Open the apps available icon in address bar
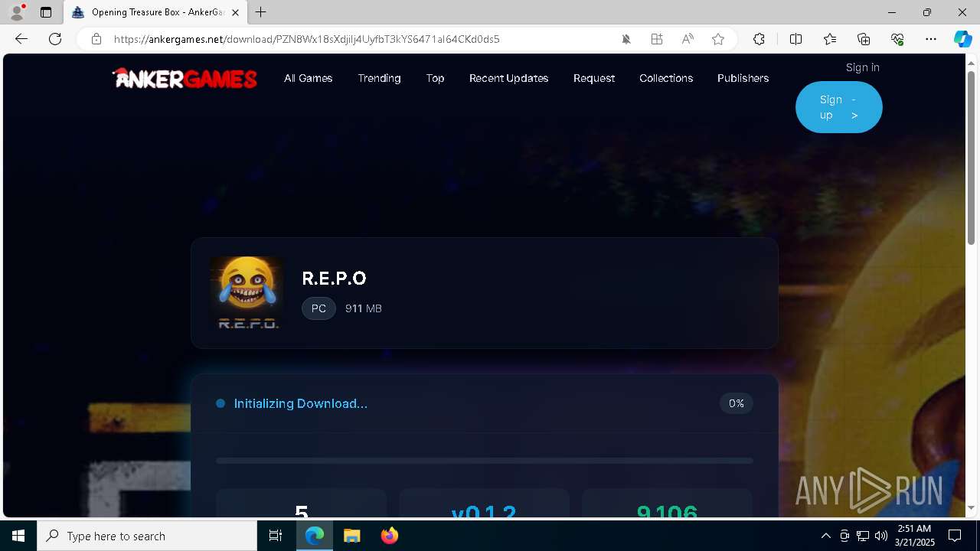Image resolution: width=980 pixels, height=551 pixels. [657, 39]
